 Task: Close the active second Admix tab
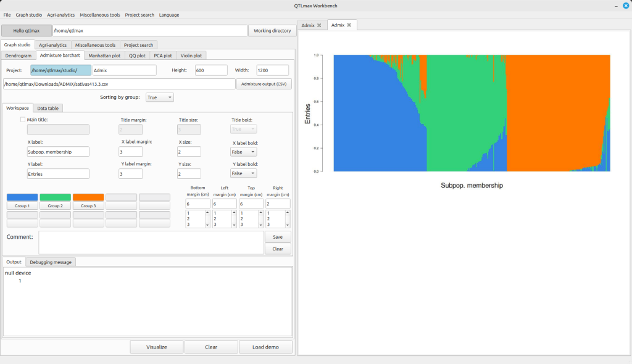[x=349, y=25]
